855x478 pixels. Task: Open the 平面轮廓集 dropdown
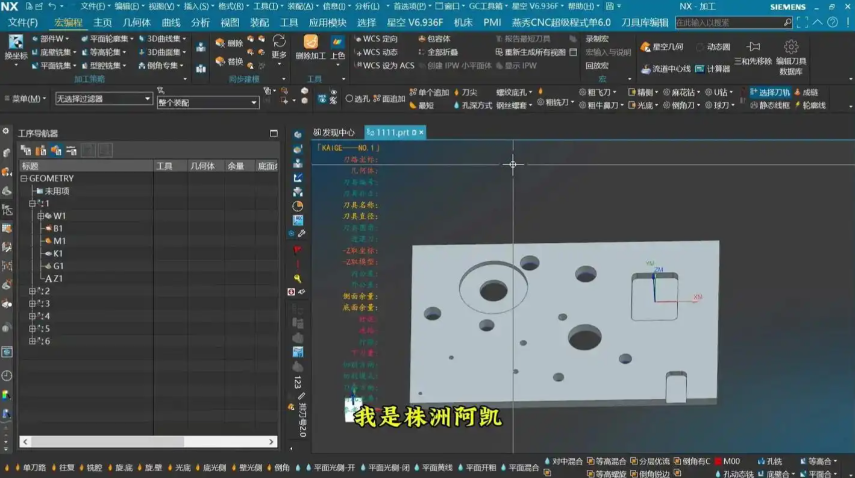point(107,39)
